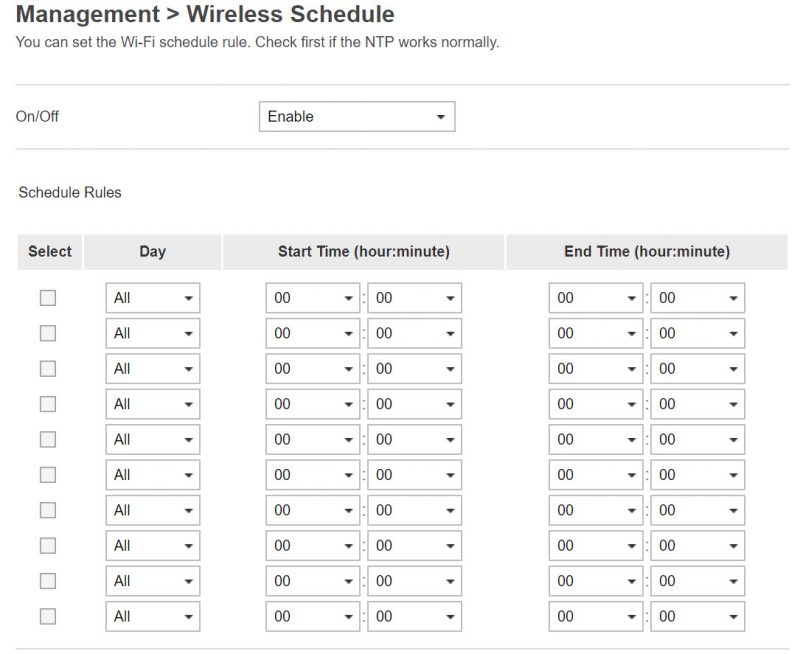Open first row end hour dropdown

[x=595, y=298]
